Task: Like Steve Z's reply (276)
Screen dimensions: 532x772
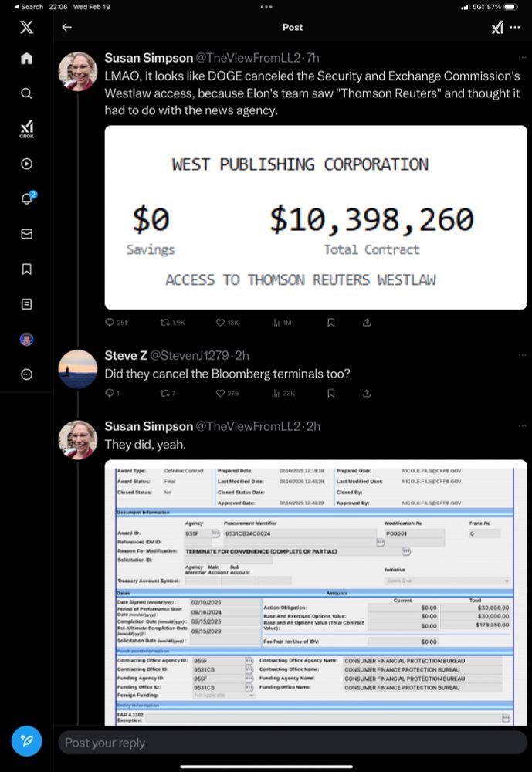Action: pos(227,393)
